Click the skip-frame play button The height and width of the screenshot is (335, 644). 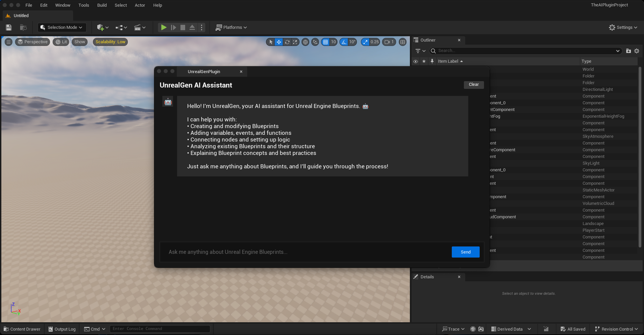pyautogui.click(x=173, y=27)
